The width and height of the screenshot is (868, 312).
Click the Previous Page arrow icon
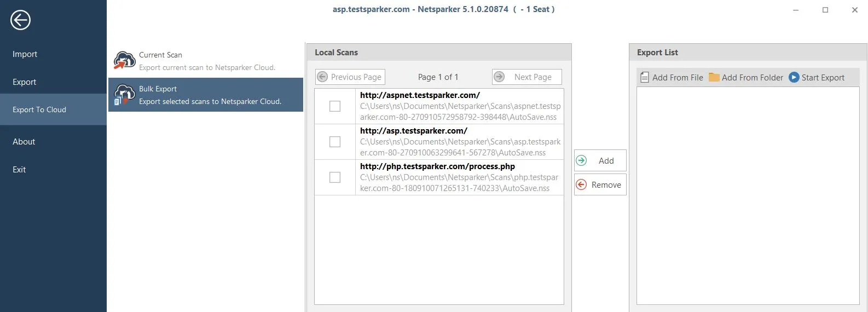click(x=323, y=77)
